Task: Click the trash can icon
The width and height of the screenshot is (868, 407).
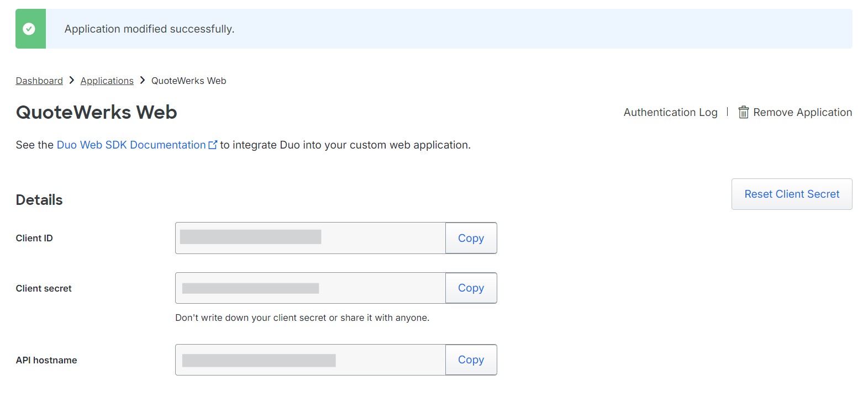Action: pyautogui.click(x=744, y=112)
